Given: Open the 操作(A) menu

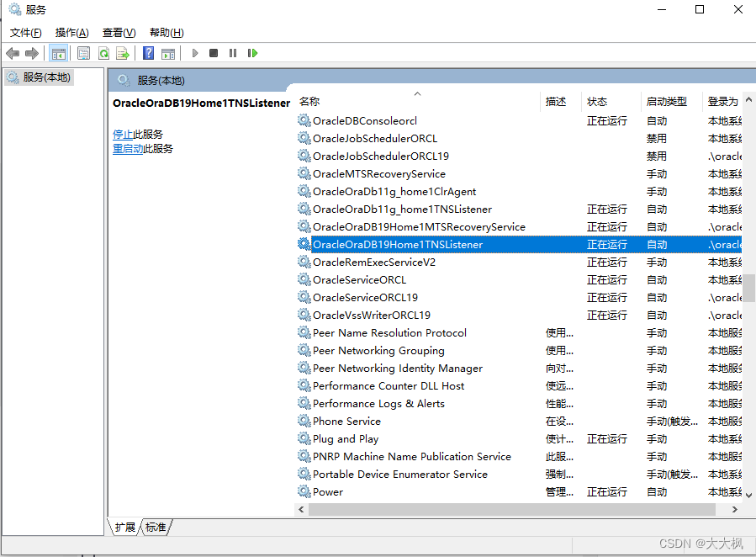Looking at the screenshot, I should click(x=71, y=33).
